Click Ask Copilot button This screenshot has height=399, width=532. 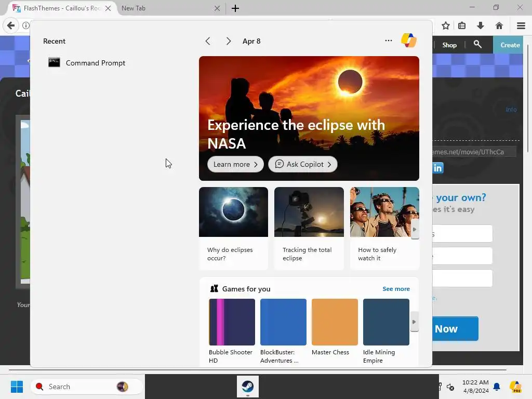[303, 164]
